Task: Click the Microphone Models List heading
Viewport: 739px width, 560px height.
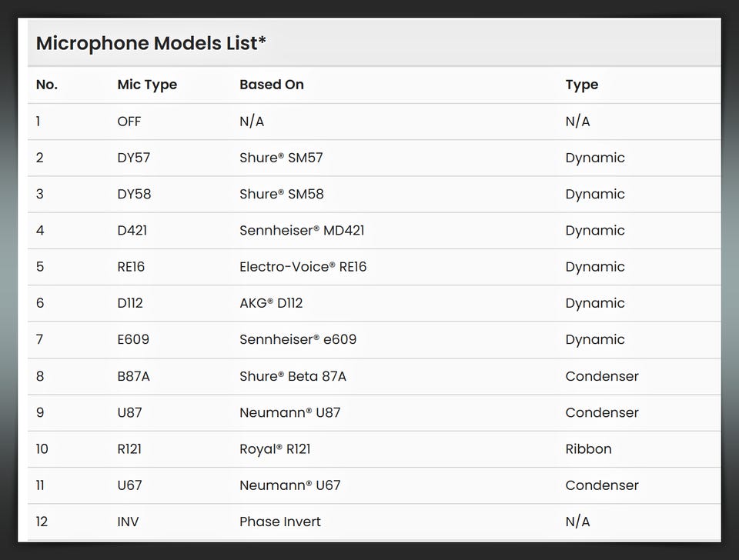Action: [x=151, y=43]
